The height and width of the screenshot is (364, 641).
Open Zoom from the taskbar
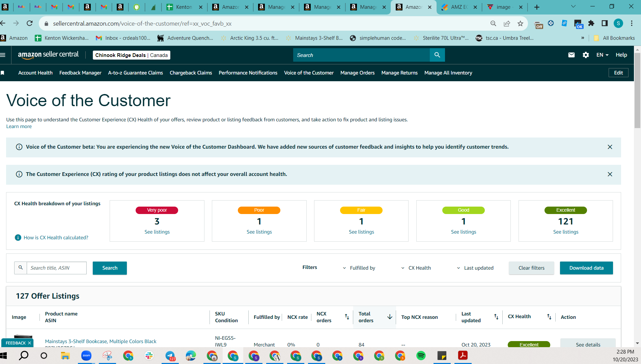click(x=86, y=356)
